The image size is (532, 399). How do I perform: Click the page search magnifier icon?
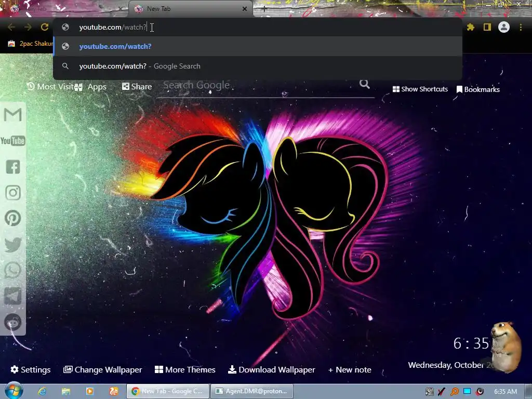click(x=364, y=84)
